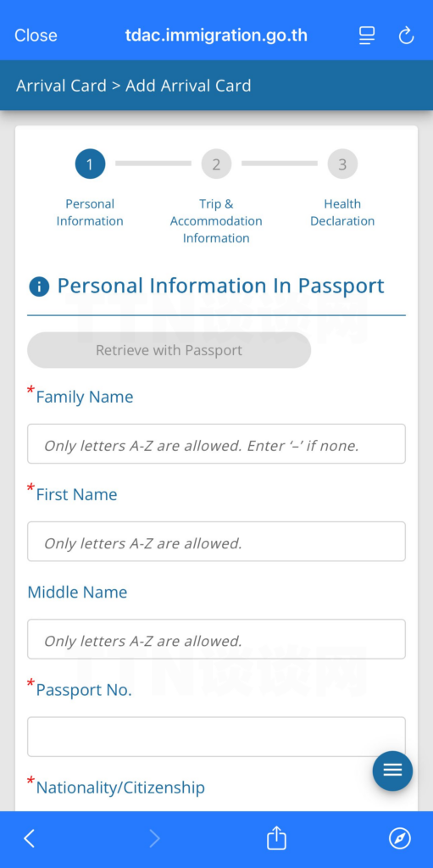Click the Health Declaration step label
433x868 pixels.
click(342, 213)
